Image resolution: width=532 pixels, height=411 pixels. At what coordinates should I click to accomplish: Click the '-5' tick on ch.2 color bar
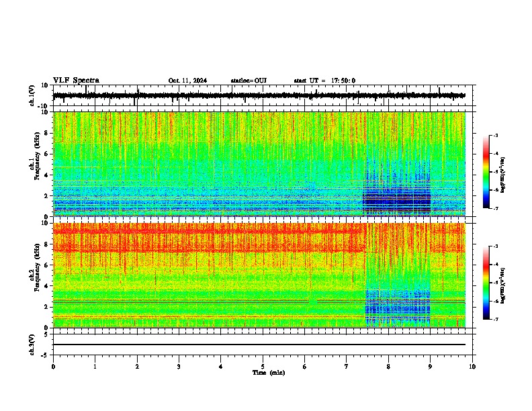[495, 283]
